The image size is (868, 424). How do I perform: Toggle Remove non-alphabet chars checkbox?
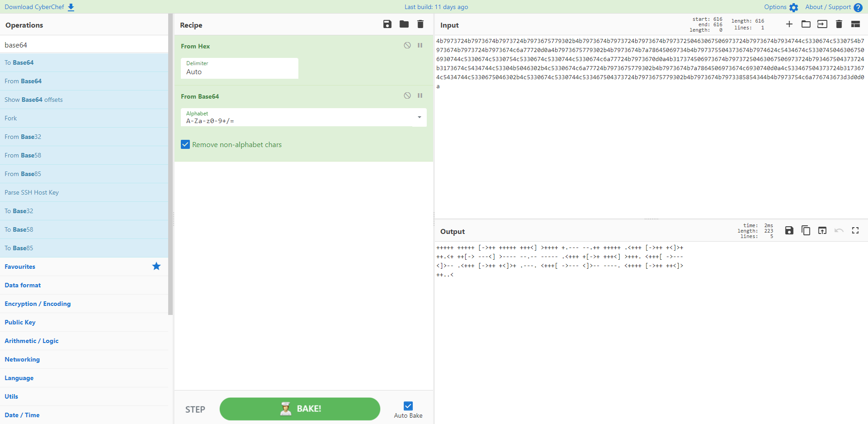pyautogui.click(x=185, y=144)
